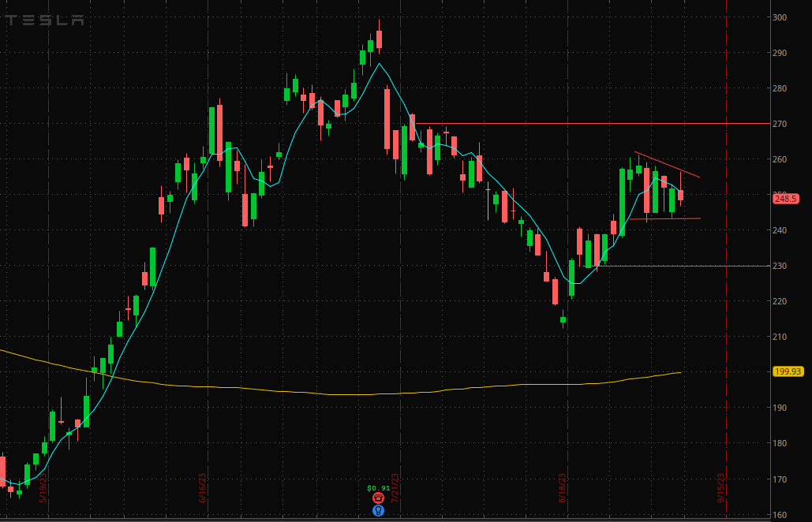The width and height of the screenshot is (812, 522).
Task: Click the 210 price axis label
Action: coord(780,337)
